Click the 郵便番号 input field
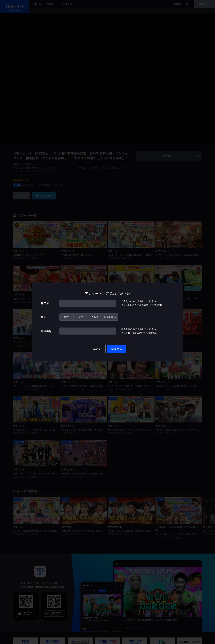The height and width of the screenshot is (644, 215). click(x=88, y=331)
